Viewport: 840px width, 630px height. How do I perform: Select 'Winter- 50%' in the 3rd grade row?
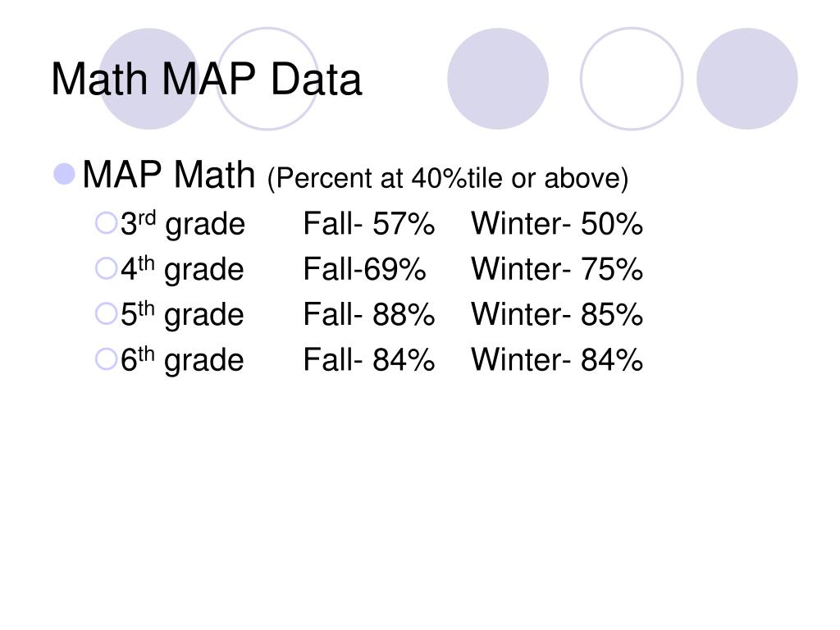(557, 223)
